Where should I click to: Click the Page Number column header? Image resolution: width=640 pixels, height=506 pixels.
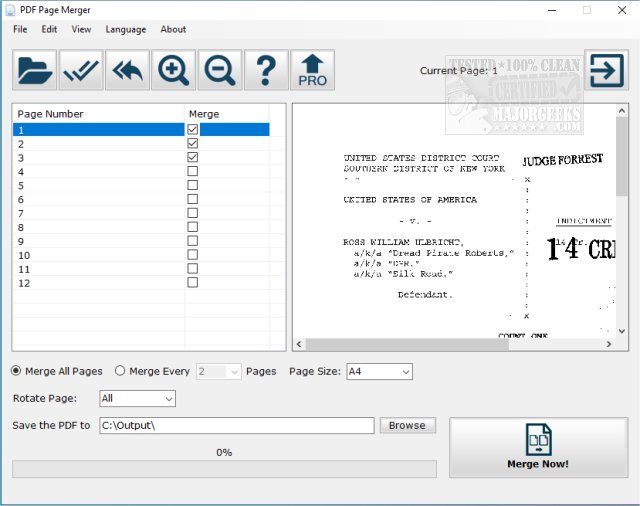(99, 114)
